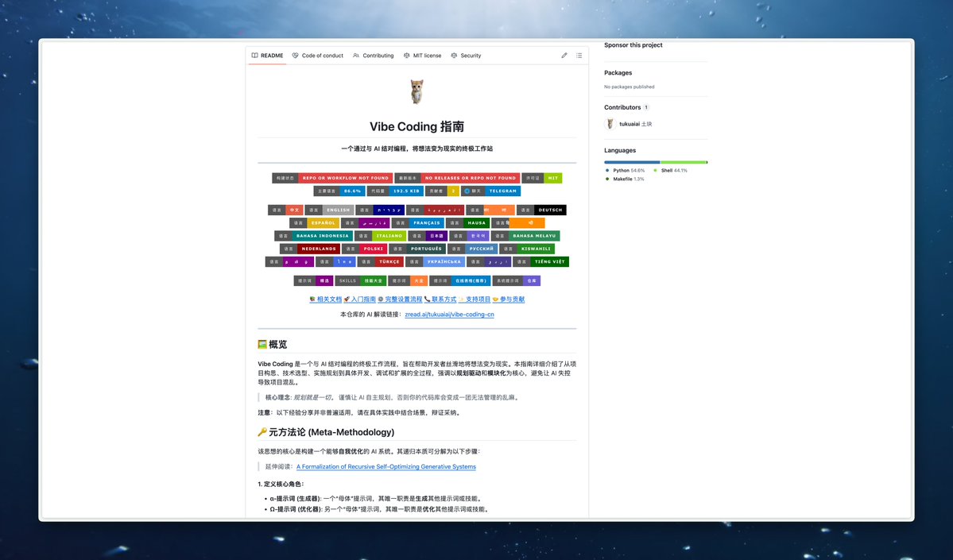Click the Languages sidebar heading
Screen dimensions: 953x560
(x=620, y=151)
